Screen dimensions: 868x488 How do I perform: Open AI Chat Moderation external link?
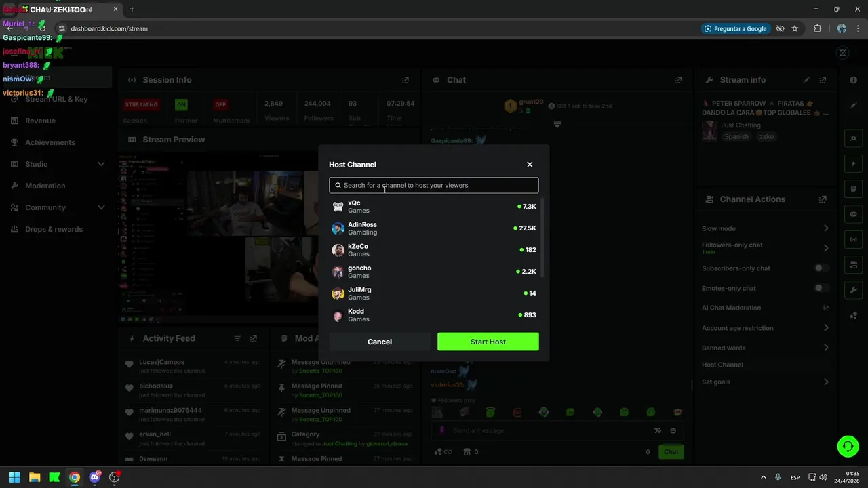[826, 308]
